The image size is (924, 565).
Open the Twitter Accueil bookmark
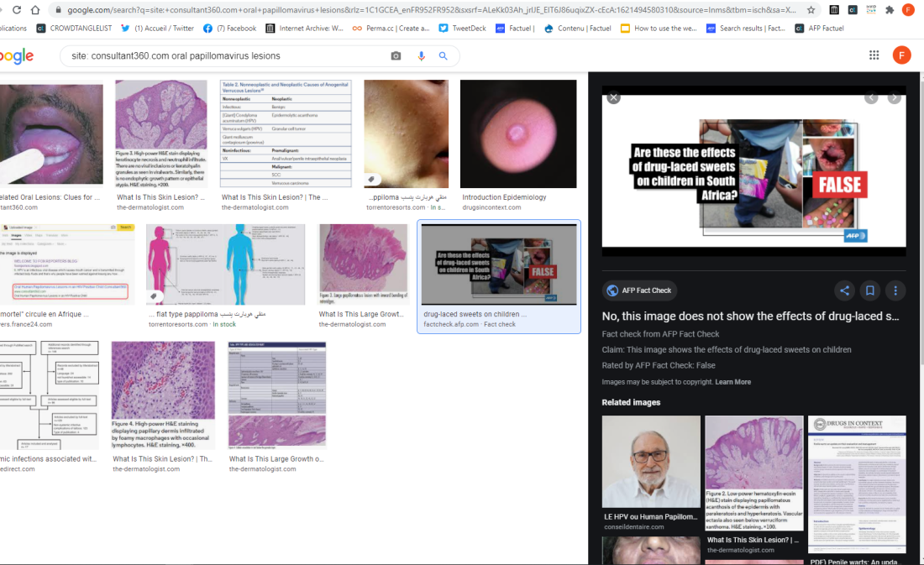[x=157, y=29]
